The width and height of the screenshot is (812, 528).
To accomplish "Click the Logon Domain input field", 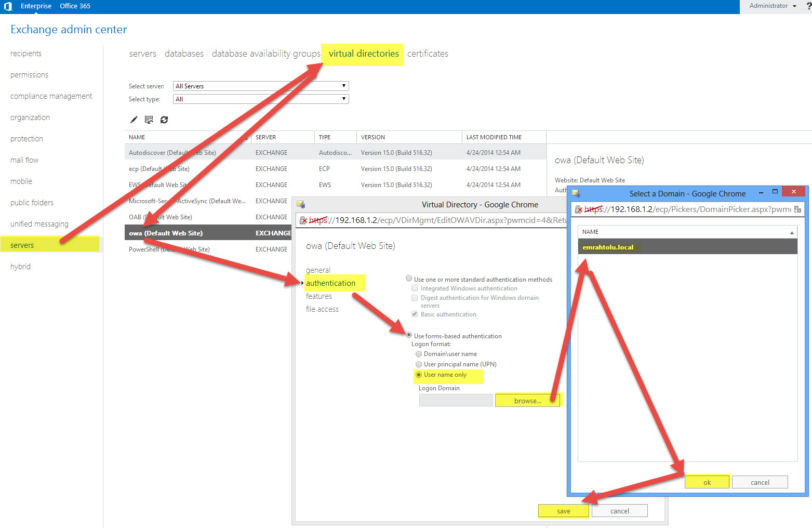I will 456,400.
